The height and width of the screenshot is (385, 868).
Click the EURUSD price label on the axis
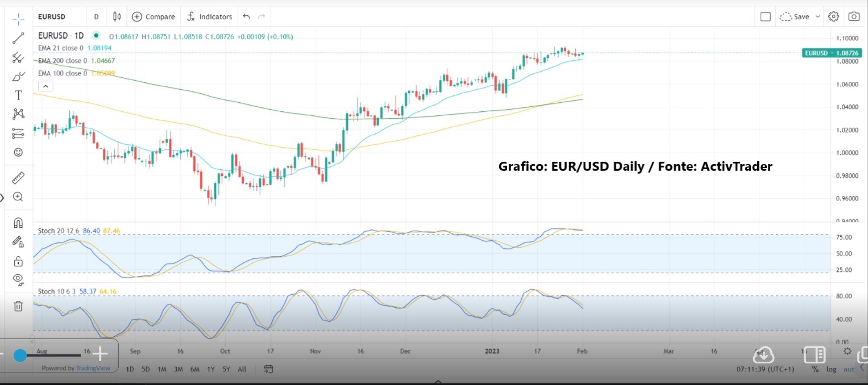pyautogui.click(x=832, y=53)
